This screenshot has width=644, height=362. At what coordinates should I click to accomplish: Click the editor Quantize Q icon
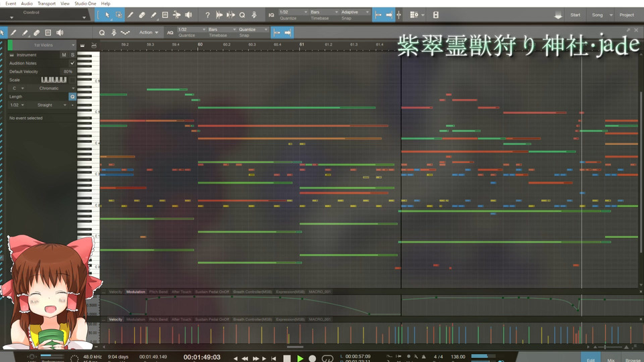pos(102,32)
